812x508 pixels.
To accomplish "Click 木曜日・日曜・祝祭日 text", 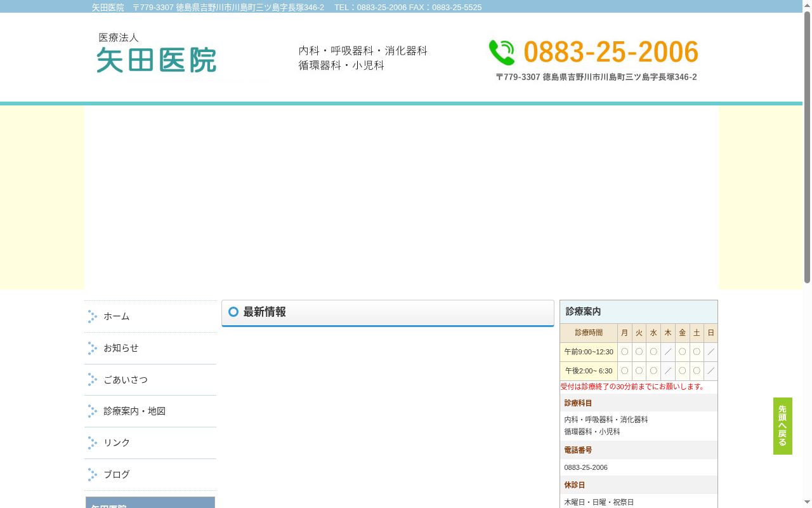I will 599,502.
